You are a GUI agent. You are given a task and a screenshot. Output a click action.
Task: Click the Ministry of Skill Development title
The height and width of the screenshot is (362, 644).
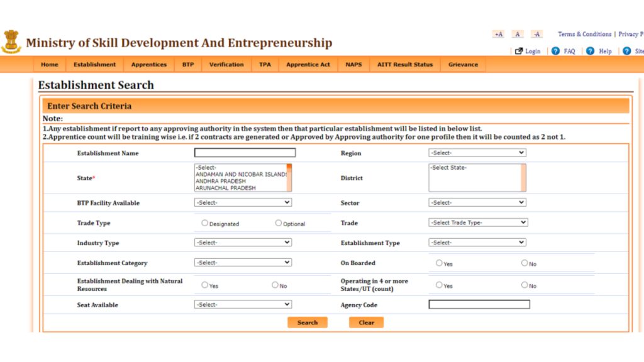(x=179, y=43)
